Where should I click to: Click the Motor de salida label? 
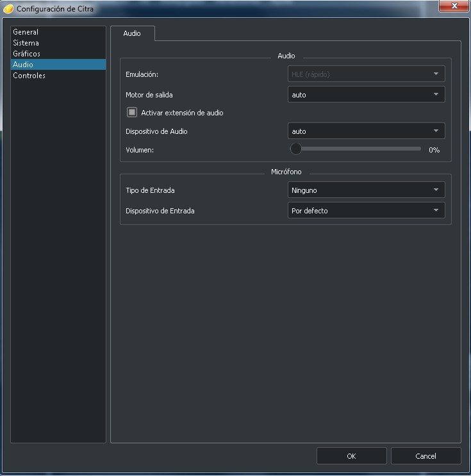(149, 95)
